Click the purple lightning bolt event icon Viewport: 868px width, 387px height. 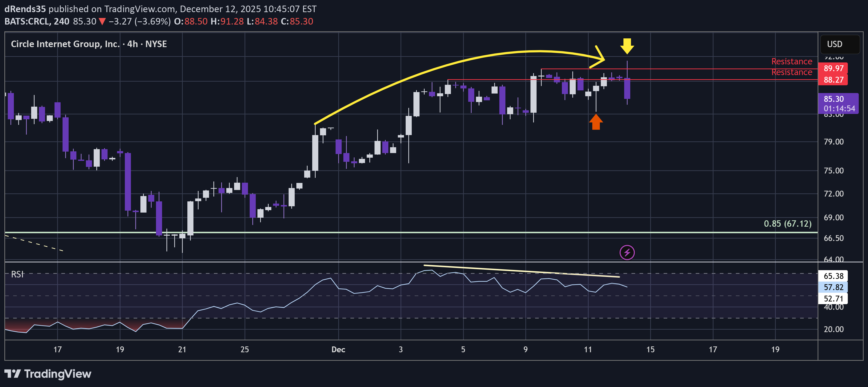click(627, 252)
